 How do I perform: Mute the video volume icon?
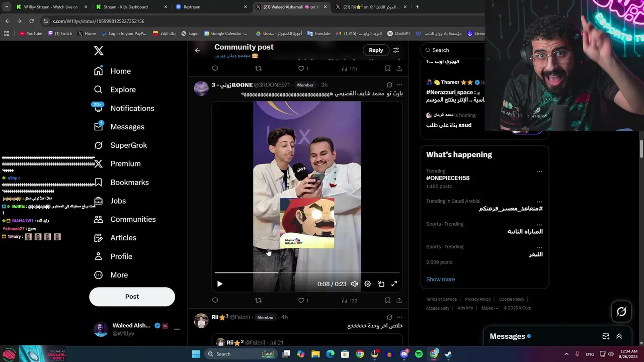[x=354, y=284]
